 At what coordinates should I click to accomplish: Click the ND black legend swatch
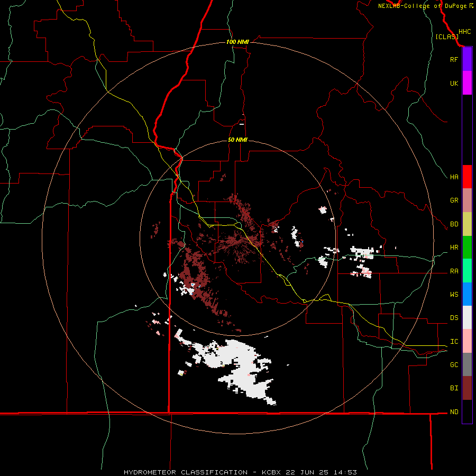point(467,411)
